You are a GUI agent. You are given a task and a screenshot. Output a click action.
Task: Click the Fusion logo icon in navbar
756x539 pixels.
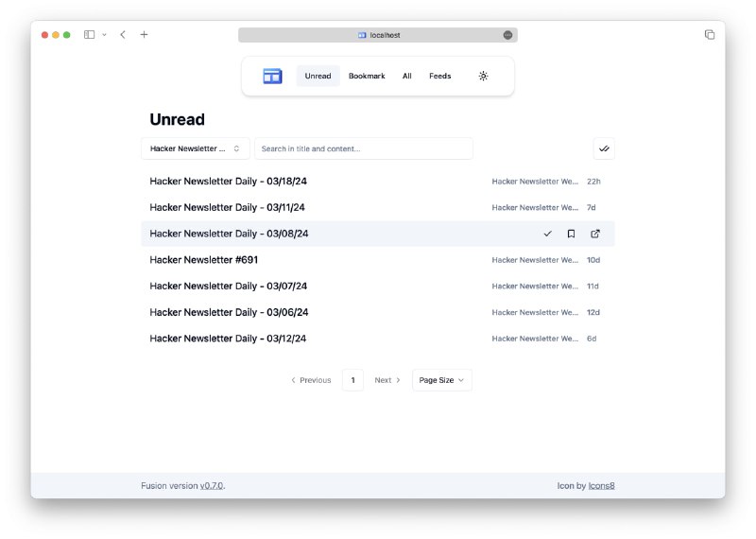click(272, 77)
